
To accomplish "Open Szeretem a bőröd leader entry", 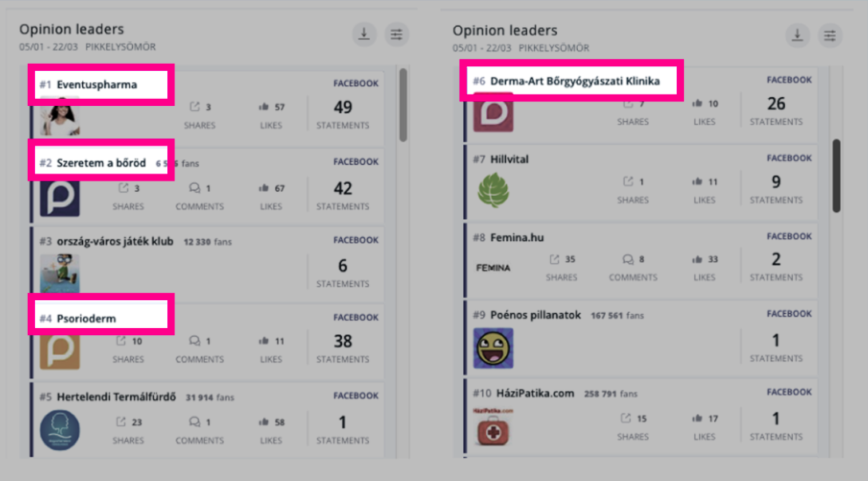I will [101, 162].
